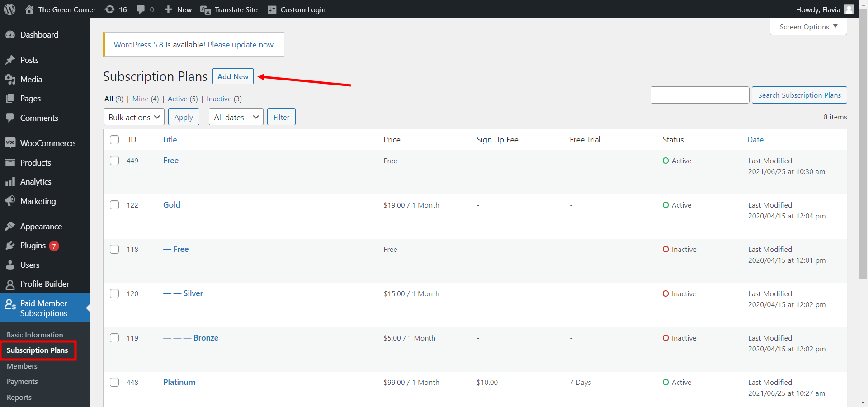Click the 7 Days free trial value
868x407 pixels.
click(580, 383)
